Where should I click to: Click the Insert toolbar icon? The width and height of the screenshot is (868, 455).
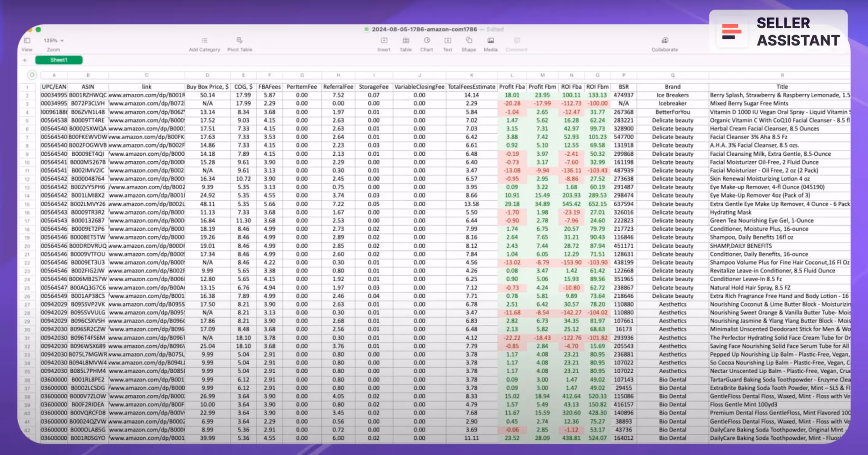[x=384, y=41]
